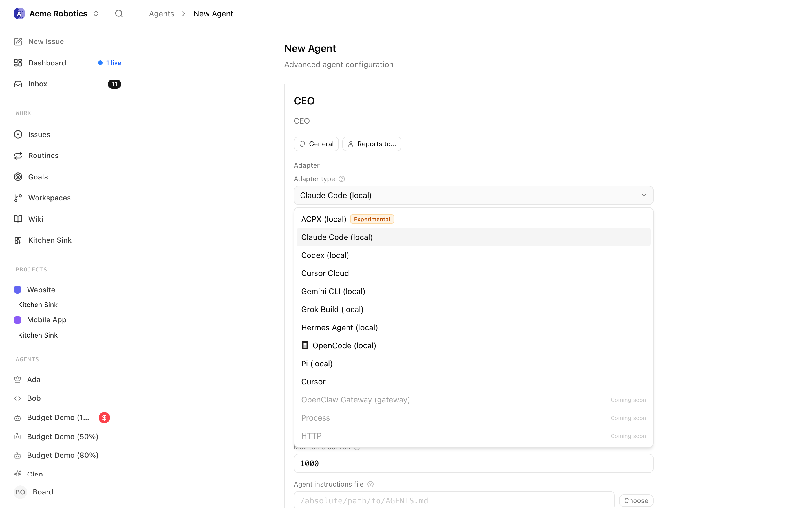Click the max turns field showing 1000
The image size is (812, 508).
pyautogui.click(x=473, y=463)
